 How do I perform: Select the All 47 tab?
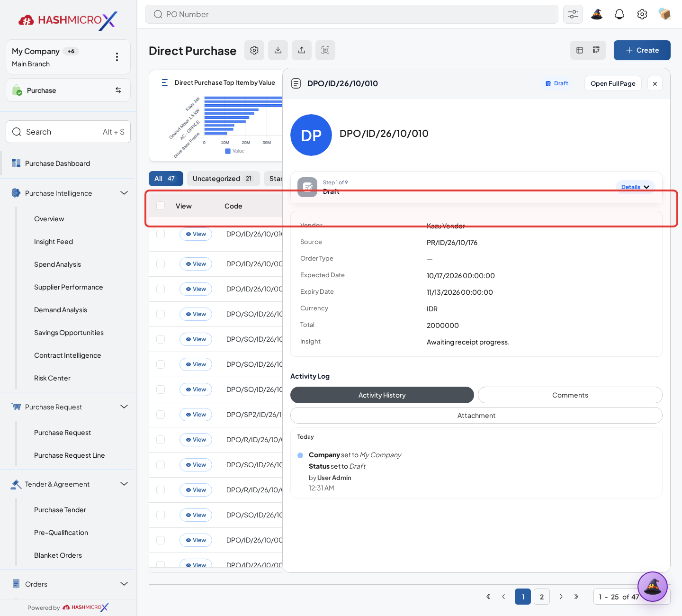tap(166, 179)
